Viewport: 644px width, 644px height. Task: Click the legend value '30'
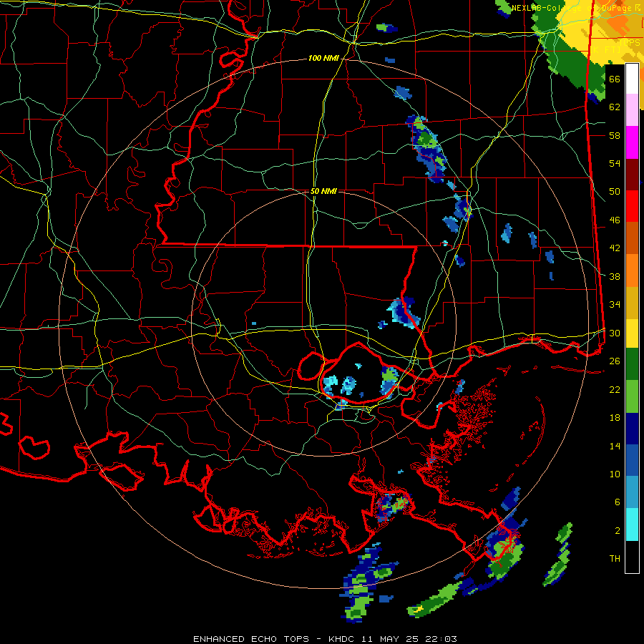[615, 333]
